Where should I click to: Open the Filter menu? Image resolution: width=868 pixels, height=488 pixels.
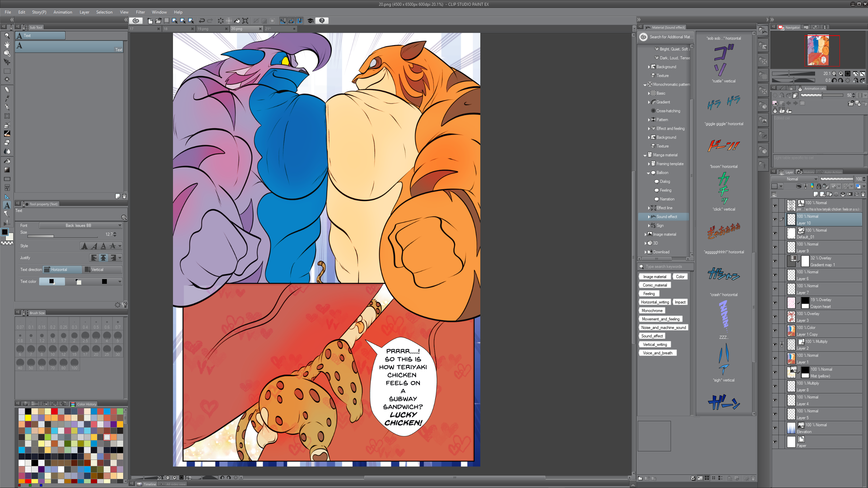pos(140,12)
